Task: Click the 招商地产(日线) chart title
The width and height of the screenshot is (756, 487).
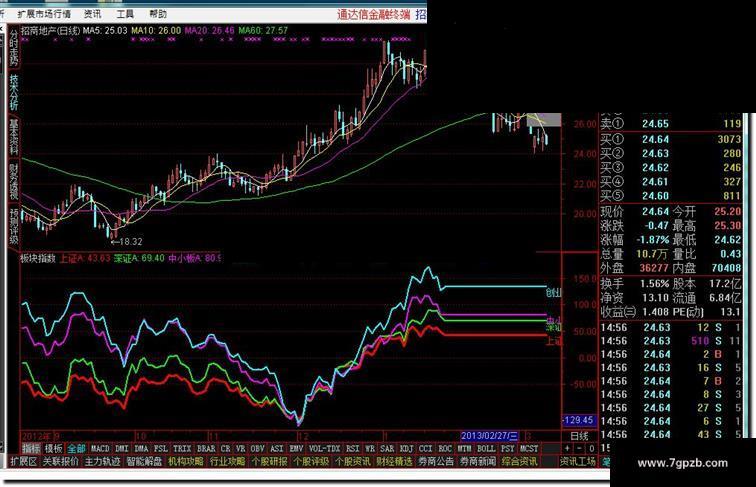Action: coord(51,31)
